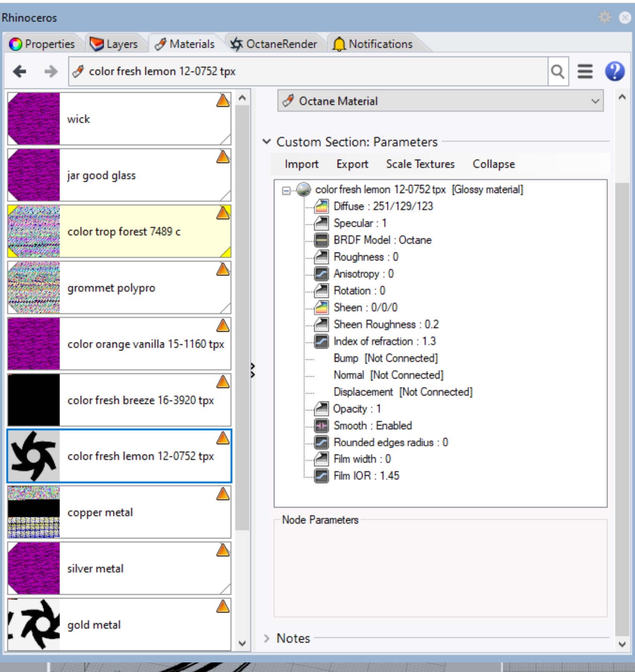Click the 'Diffuse : 251/129/123' value text
The height and width of the screenshot is (672, 635).
coord(383,206)
